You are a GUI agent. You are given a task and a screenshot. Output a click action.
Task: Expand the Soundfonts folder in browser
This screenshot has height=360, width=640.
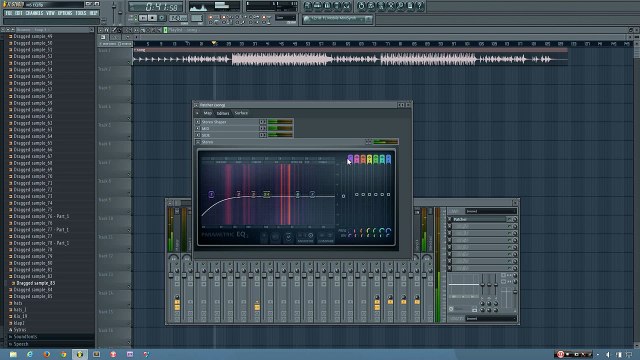pos(24,337)
